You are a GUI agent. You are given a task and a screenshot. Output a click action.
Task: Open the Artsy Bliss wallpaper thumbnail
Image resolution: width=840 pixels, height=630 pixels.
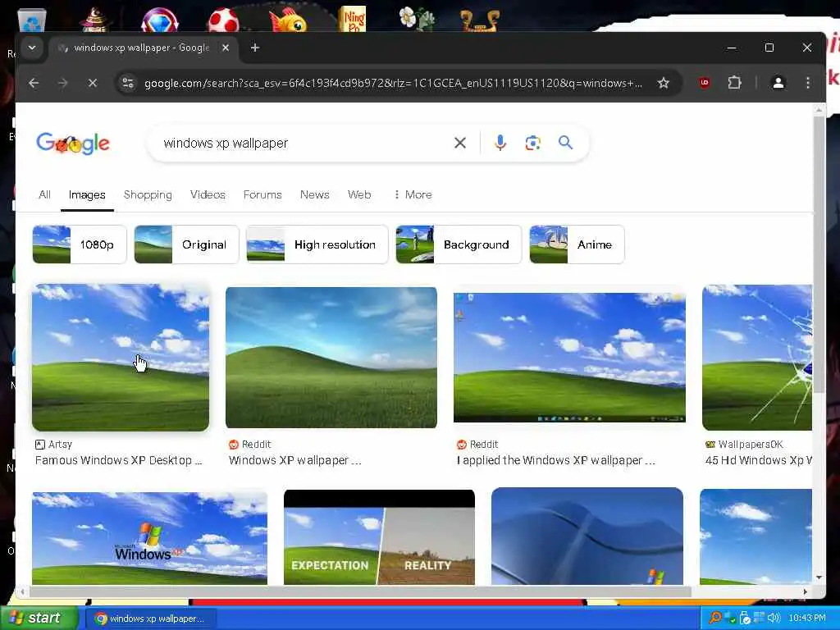[121, 358]
